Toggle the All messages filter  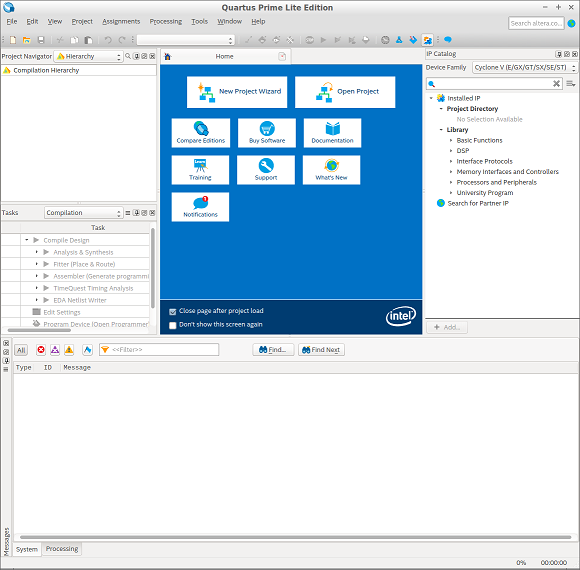[21, 350]
